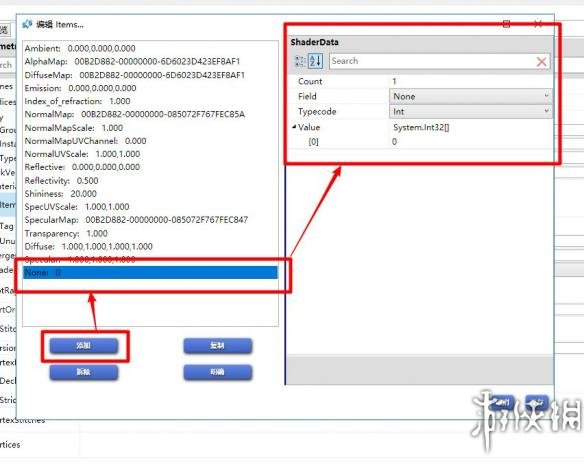Open the Typecode dropdown showing Int
584x464 pixels.
470,111
